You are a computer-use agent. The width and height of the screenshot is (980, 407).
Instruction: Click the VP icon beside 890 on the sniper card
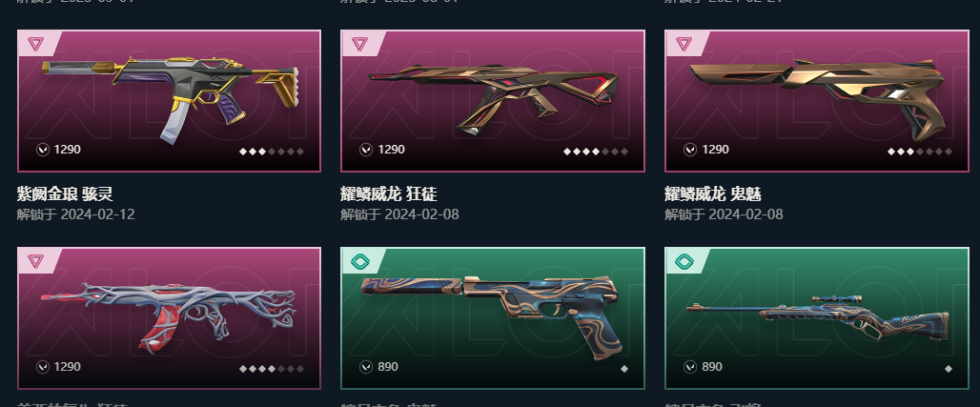690,367
